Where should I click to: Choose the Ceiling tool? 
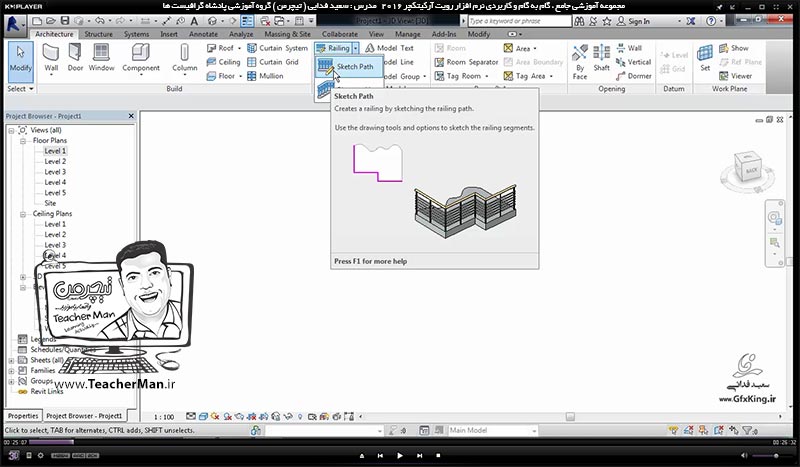(223, 62)
